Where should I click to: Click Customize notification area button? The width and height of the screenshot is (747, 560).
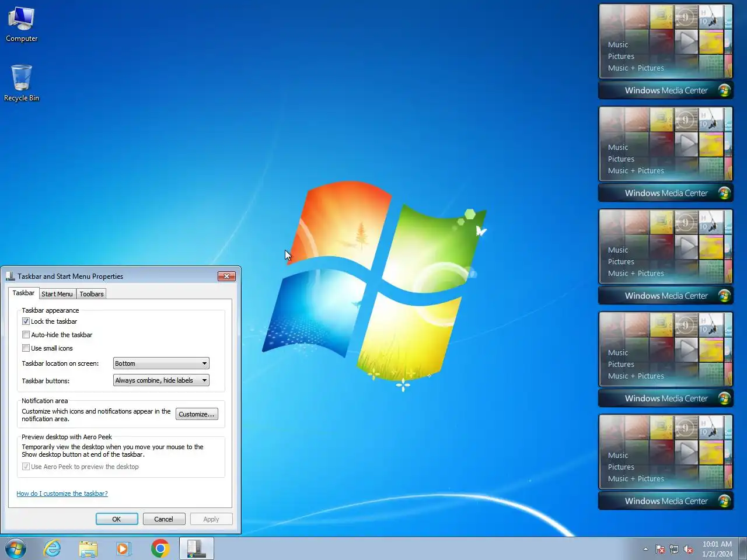tap(197, 414)
